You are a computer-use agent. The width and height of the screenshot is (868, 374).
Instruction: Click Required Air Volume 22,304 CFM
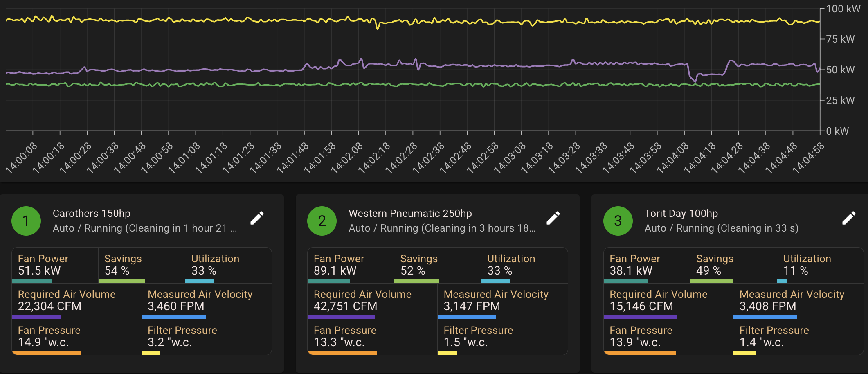pos(76,301)
